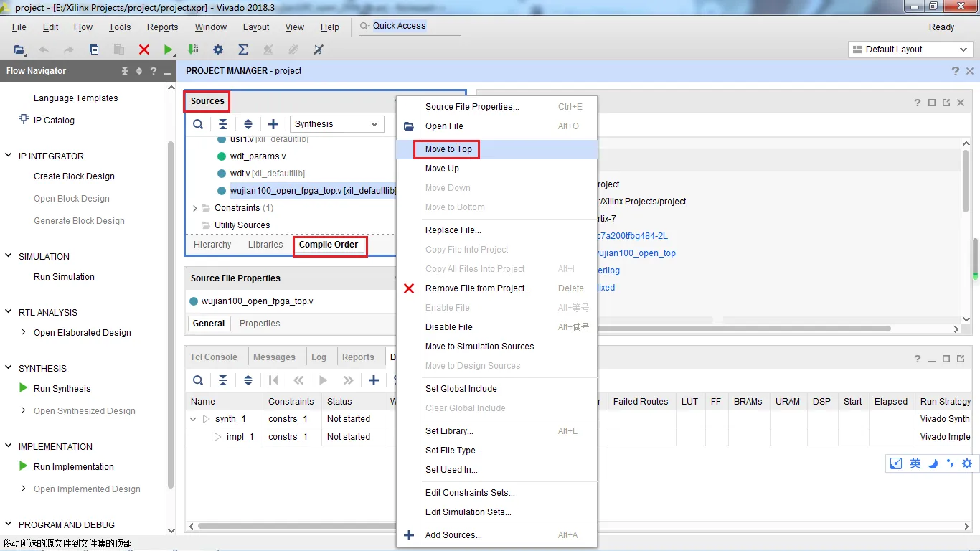Open the Synthesis filter dropdown in Sources

click(336, 124)
